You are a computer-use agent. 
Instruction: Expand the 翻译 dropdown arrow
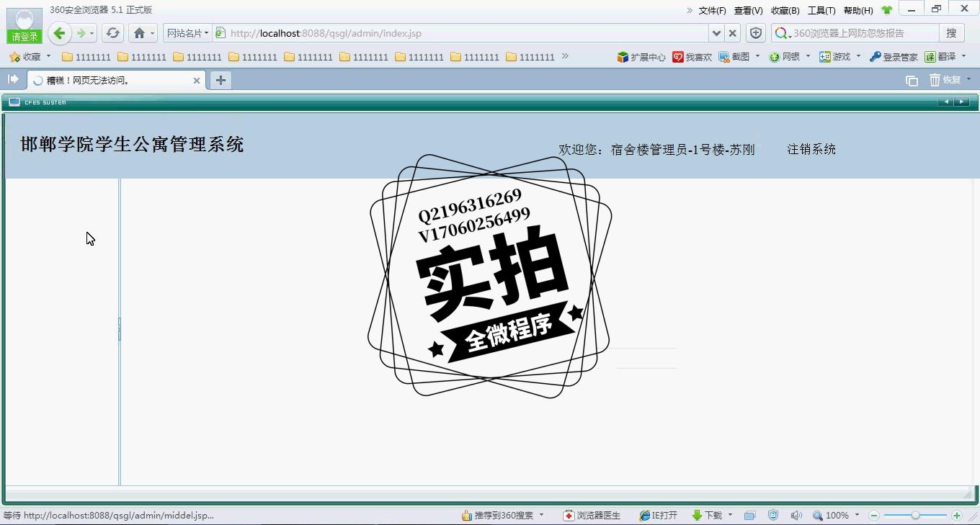(x=963, y=56)
